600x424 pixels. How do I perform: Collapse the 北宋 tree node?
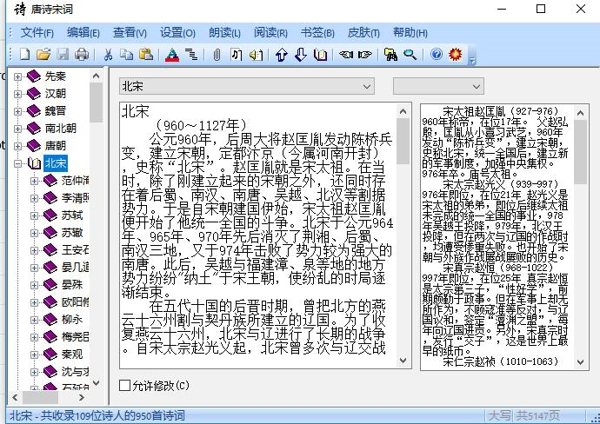point(18,163)
